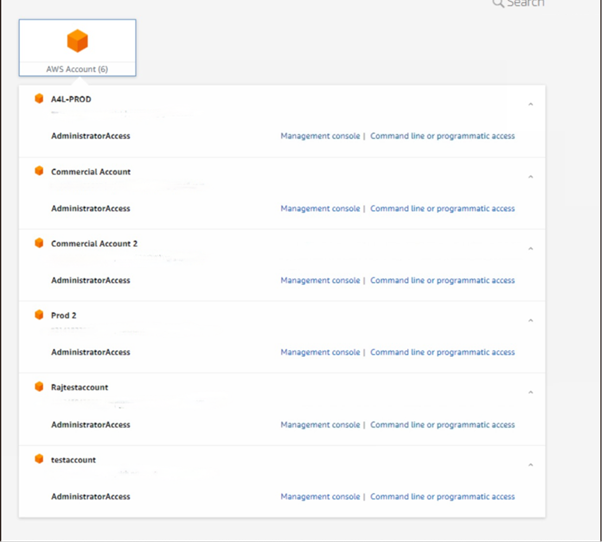Click the search magnifier icon
Viewport: 602px width, 542px height.
click(498, 3)
